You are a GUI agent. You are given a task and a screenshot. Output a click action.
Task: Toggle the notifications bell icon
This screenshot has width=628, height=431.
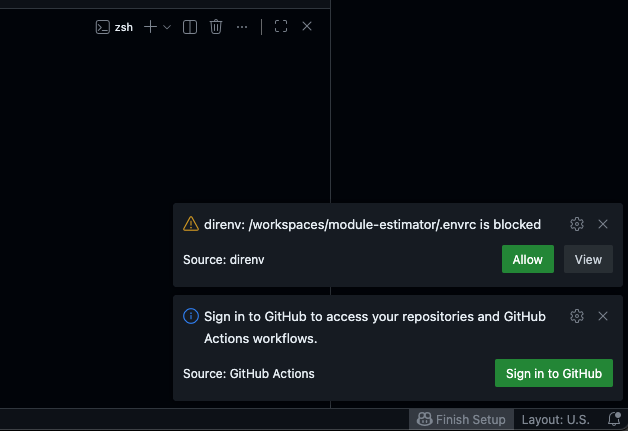pos(614,420)
